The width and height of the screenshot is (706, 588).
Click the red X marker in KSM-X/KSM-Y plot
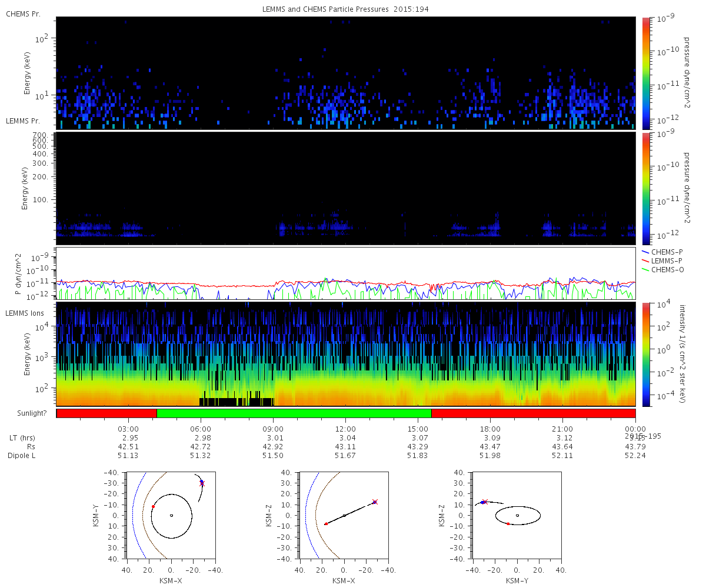202,483
